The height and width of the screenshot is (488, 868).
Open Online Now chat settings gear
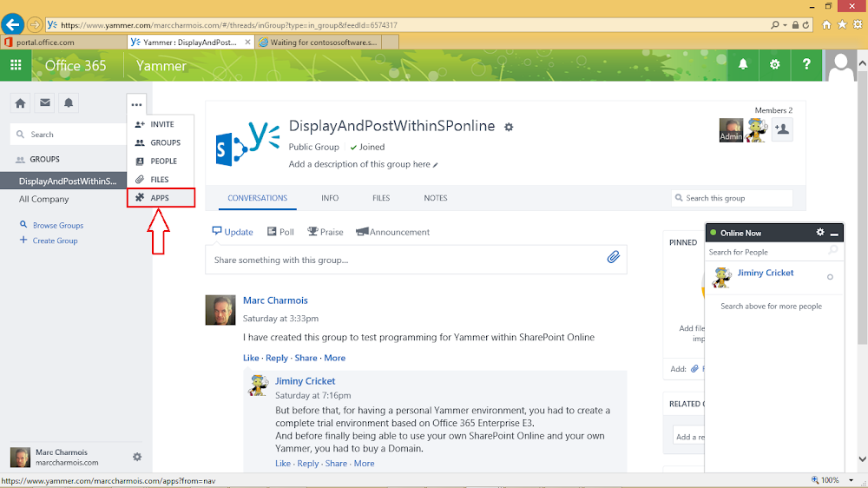pyautogui.click(x=820, y=233)
